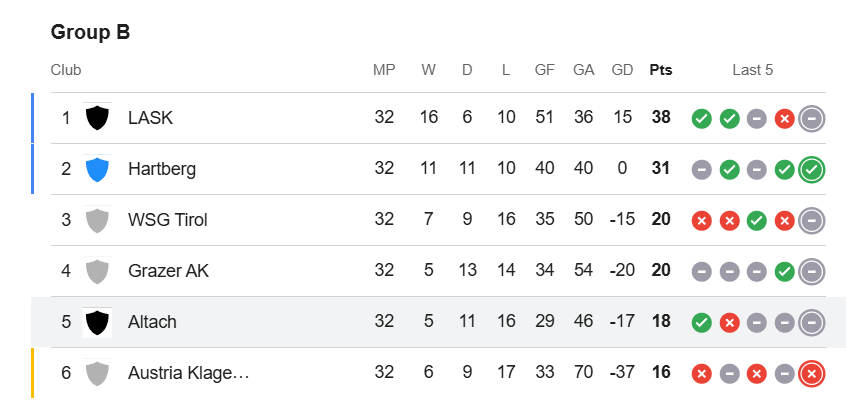Click Hartberg's ringed latest win icon

tap(812, 170)
